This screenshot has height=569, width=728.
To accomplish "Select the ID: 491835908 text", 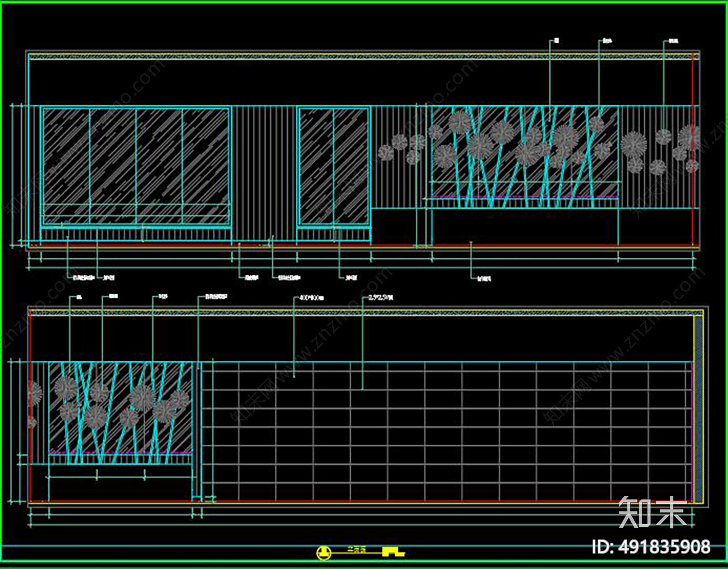I will coord(651,547).
